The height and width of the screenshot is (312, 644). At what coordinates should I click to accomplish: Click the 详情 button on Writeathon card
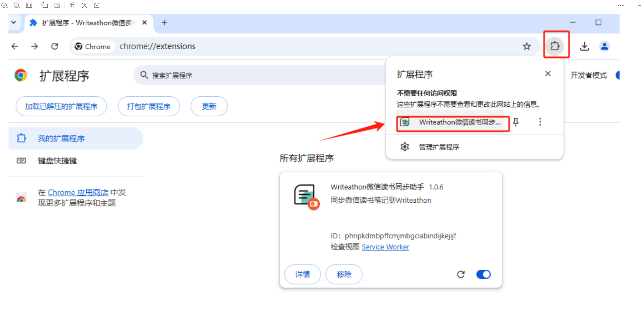point(302,274)
